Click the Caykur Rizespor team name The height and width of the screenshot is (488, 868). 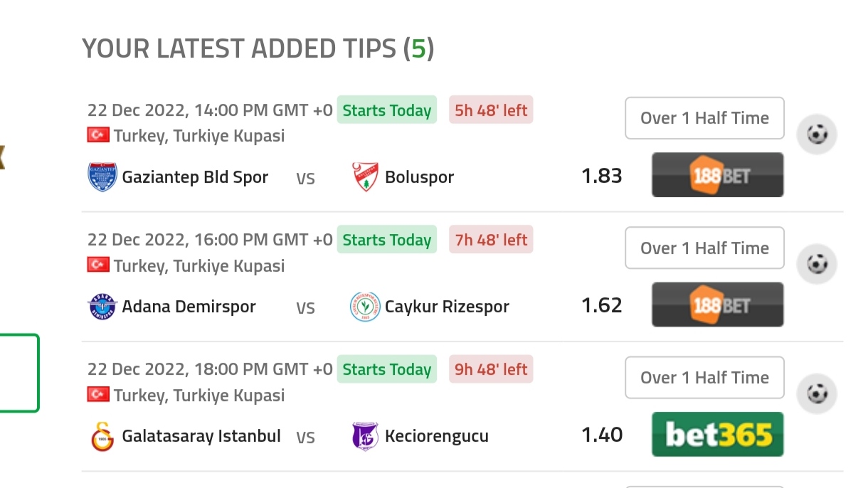pos(447,307)
